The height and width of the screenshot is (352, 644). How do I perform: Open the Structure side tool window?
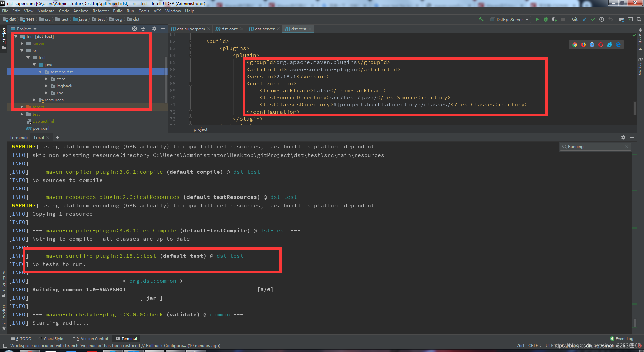click(4, 284)
